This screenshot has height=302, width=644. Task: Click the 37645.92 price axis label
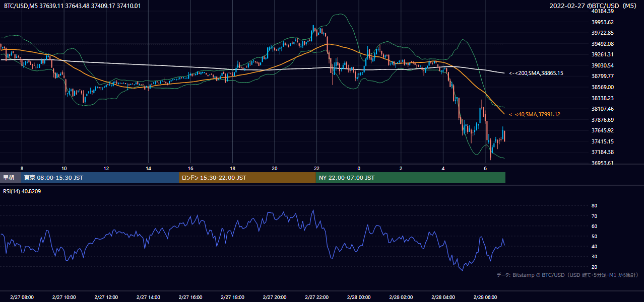pos(602,130)
